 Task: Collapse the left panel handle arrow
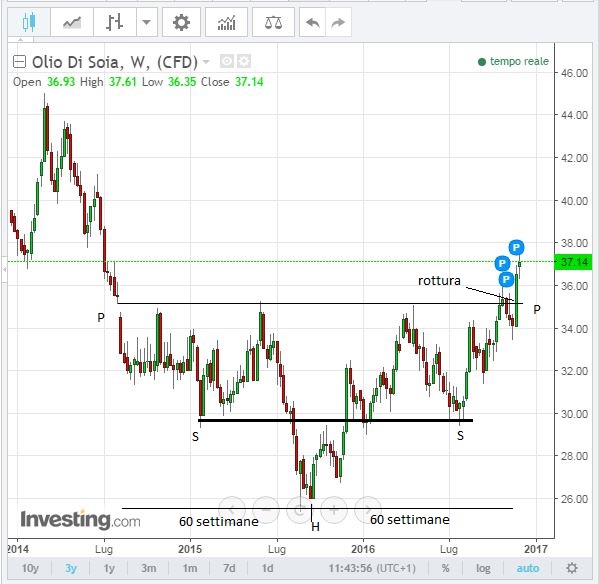4,269
